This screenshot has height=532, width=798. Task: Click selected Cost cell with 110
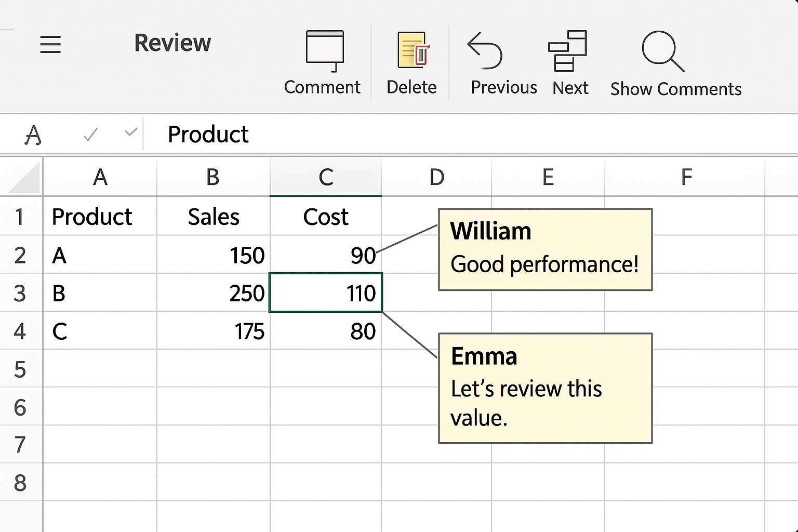[x=326, y=292]
